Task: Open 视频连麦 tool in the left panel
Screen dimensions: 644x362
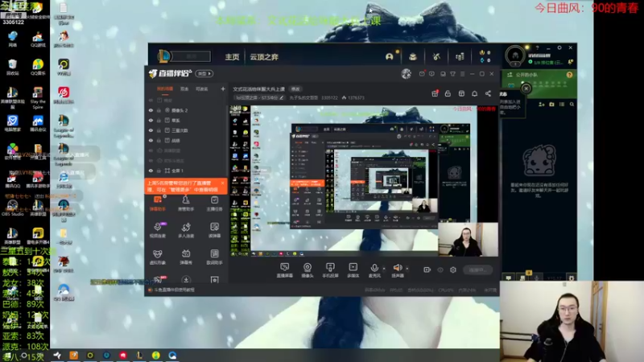Action: pyautogui.click(x=158, y=230)
